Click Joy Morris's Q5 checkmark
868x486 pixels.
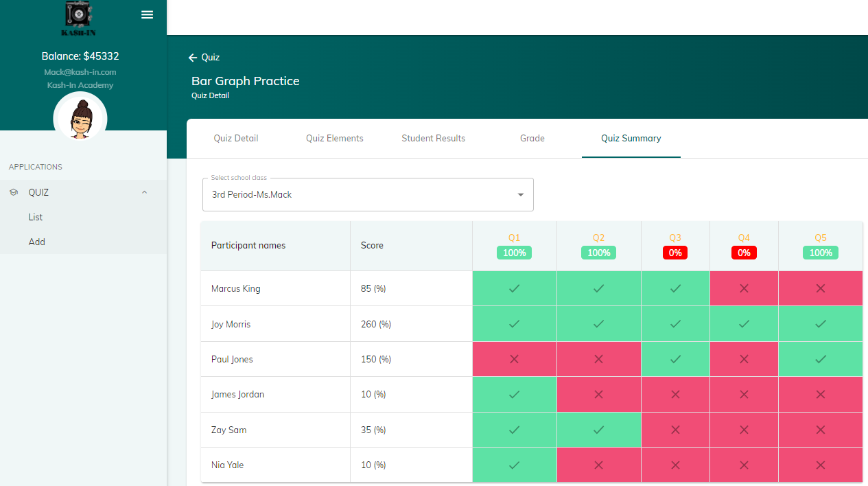pos(820,323)
